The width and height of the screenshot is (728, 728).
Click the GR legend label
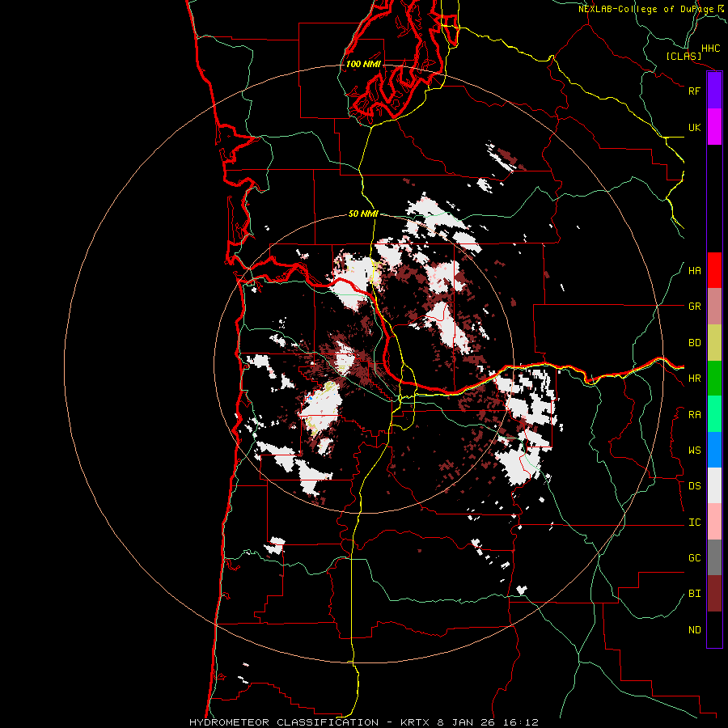[694, 307]
